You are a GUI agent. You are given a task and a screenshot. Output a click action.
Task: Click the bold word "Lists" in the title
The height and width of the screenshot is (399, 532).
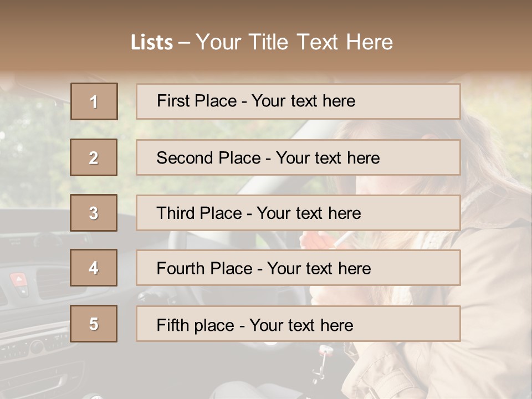tap(151, 43)
